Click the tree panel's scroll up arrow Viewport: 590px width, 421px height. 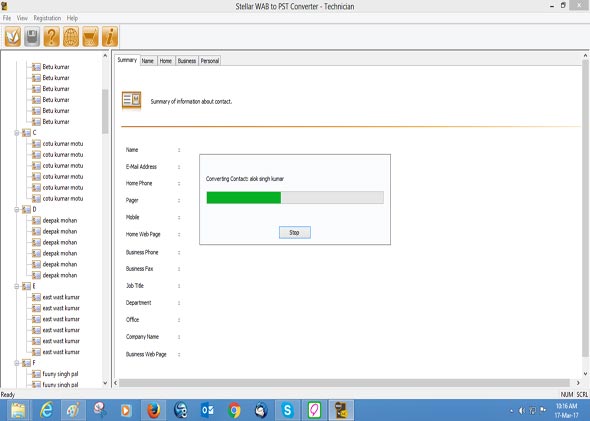coord(105,56)
